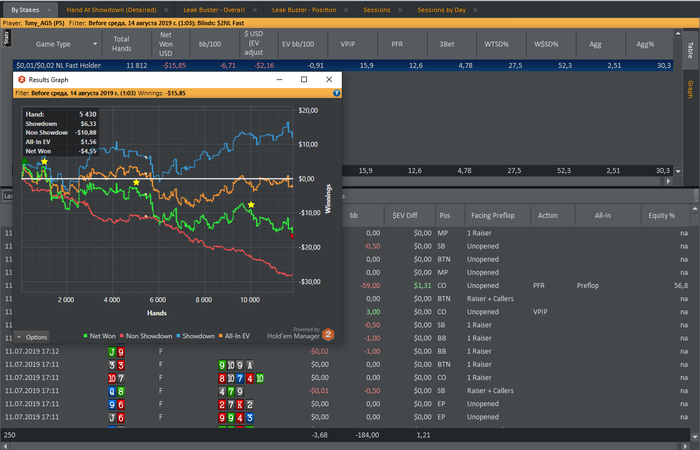Sort hands by Equity % column
This screenshot has height=450, width=700.
click(661, 215)
